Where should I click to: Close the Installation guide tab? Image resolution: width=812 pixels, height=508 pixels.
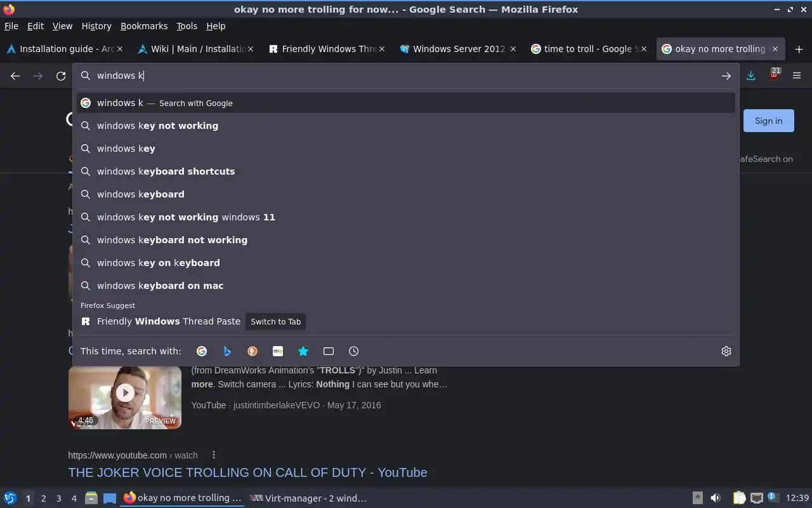(120, 49)
